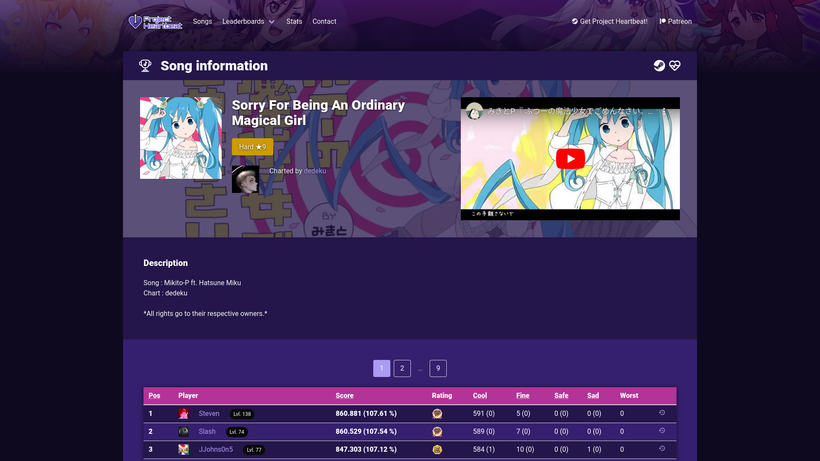Open the Stats menu item

294,21
